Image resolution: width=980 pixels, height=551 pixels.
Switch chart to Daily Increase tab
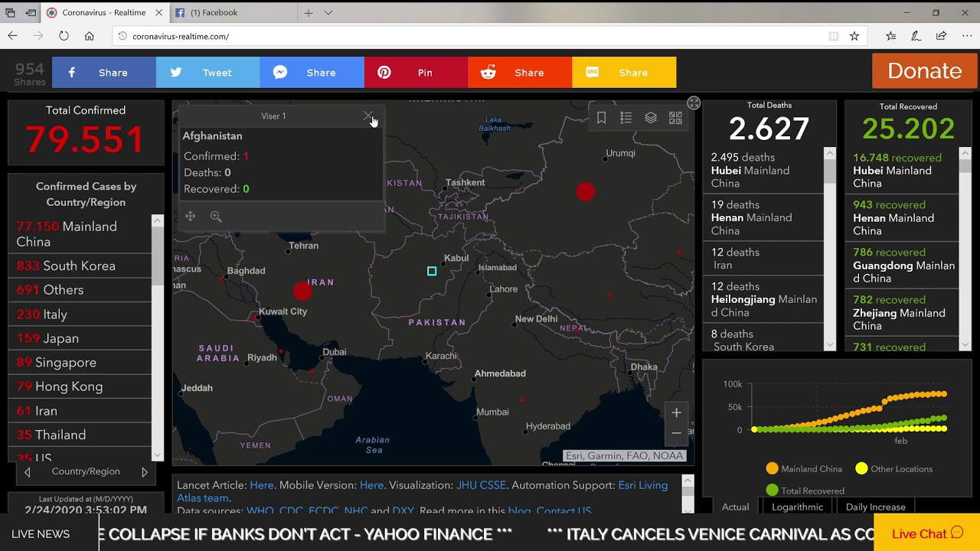[875, 507]
